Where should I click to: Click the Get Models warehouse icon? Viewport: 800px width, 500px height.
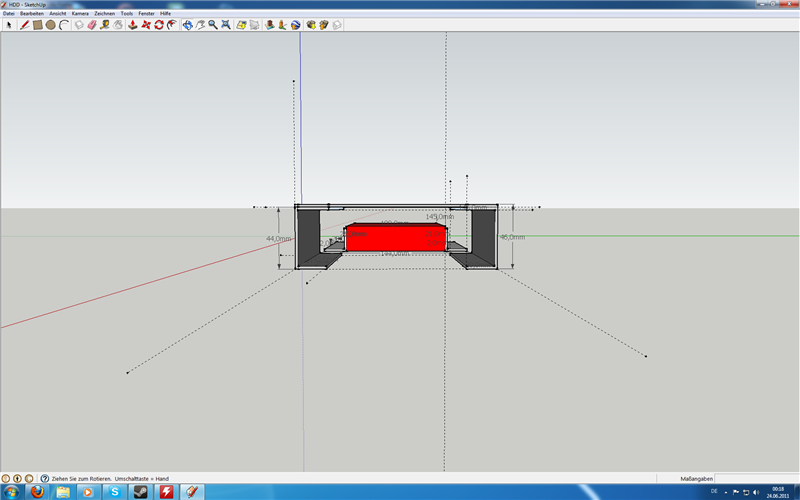pos(311,25)
